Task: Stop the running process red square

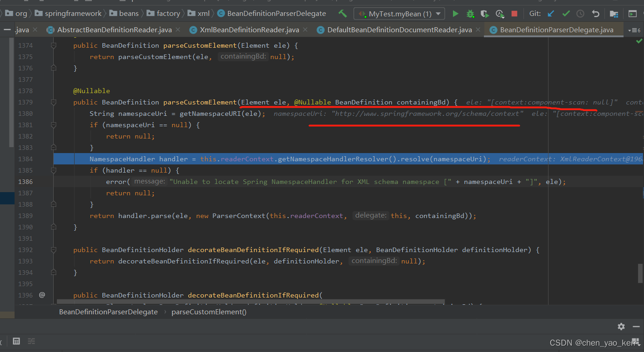Action: coord(514,14)
